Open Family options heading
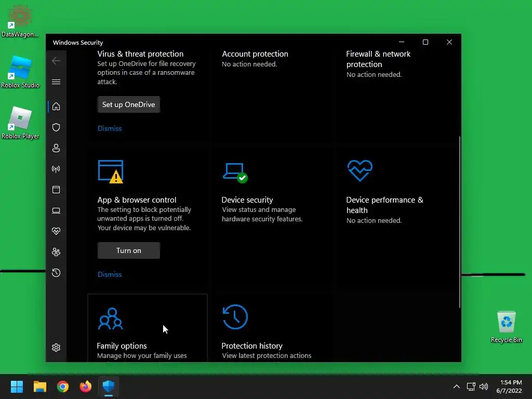This screenshot has width=532, height=399. click(122, 345)
